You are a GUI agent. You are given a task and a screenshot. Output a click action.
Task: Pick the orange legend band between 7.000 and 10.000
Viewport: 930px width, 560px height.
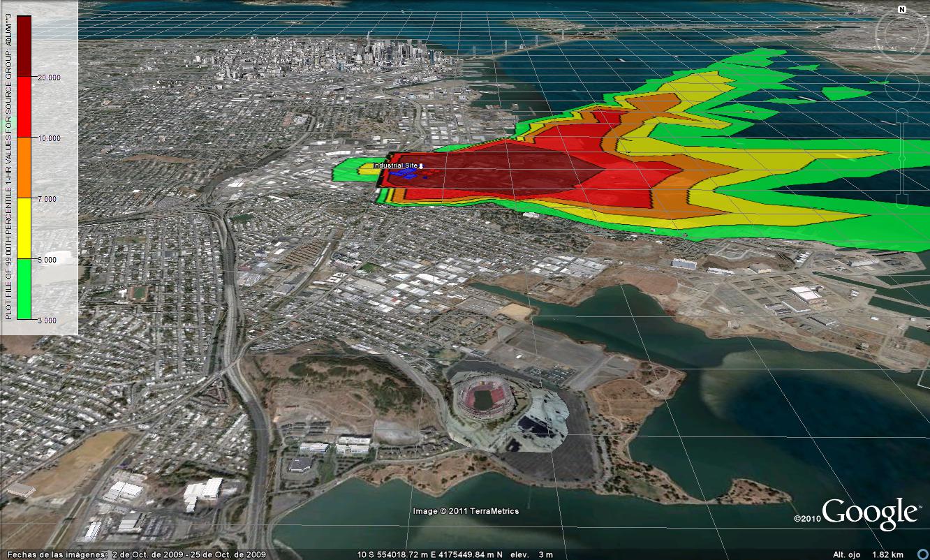pyautogui.click(x=24, y=168)
